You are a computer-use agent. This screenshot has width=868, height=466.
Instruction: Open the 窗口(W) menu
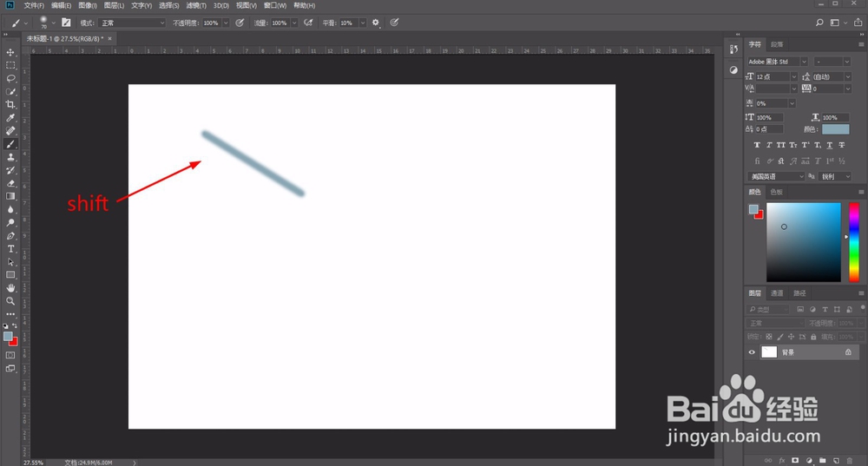pos(275,5)
